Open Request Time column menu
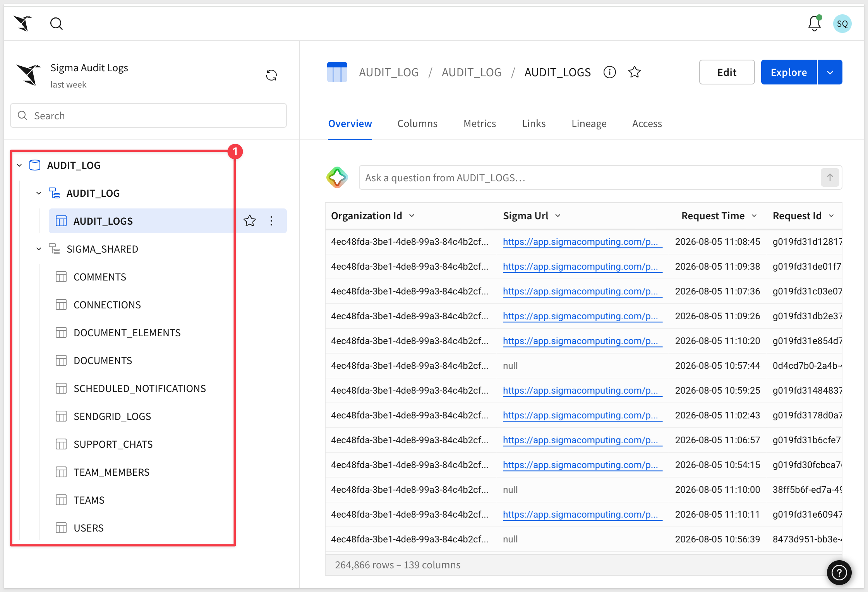Image resolution: width=868 pixels, height=592 pixels. pyautogui.click(x=754, y=215)
